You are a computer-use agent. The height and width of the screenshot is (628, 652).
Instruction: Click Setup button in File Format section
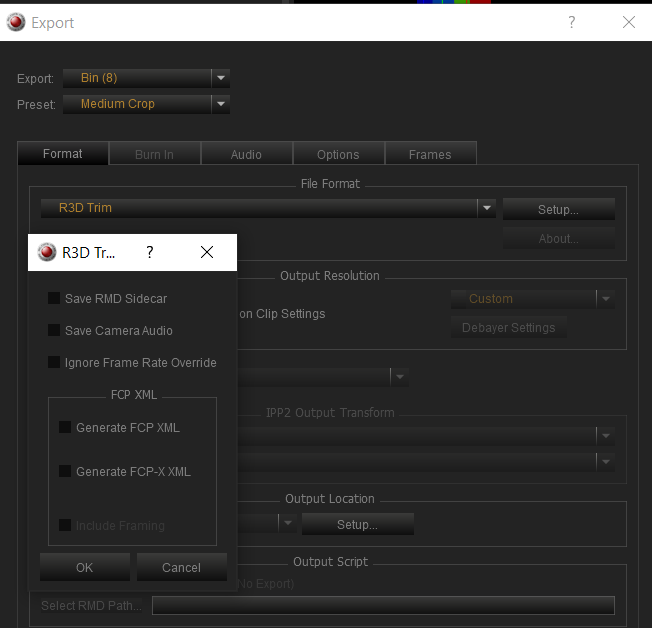[558, 209]
